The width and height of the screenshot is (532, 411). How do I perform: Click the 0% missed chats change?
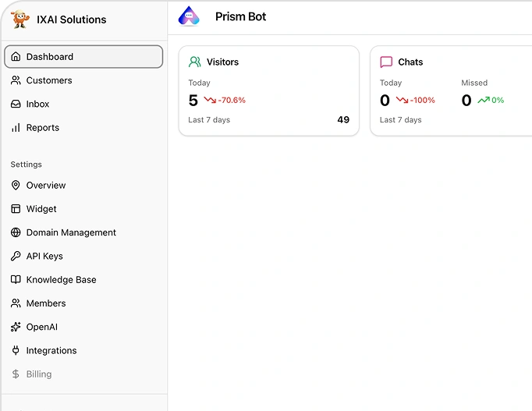coord(498,100)
